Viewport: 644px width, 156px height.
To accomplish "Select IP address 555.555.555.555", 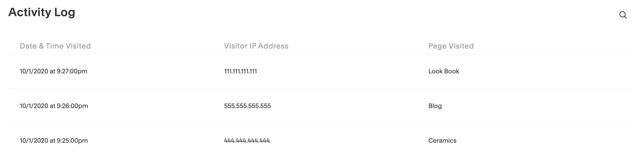I will pos(247,106).
